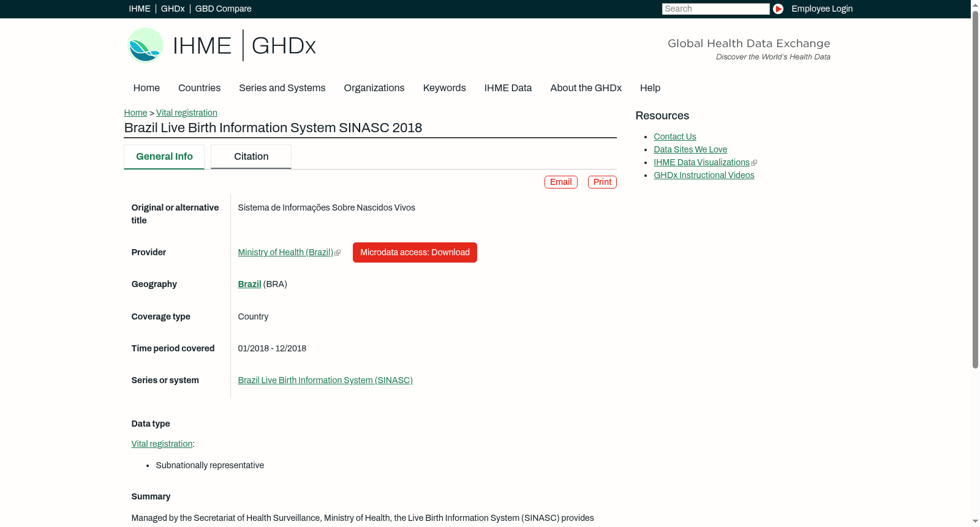Open Vital registration data type link
Screen dimensions: 980x527
point(162,444)
